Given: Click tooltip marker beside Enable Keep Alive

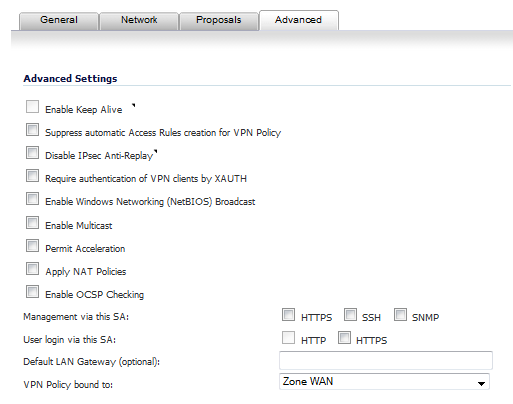Looking at the screenshot, I should [133, 106].
